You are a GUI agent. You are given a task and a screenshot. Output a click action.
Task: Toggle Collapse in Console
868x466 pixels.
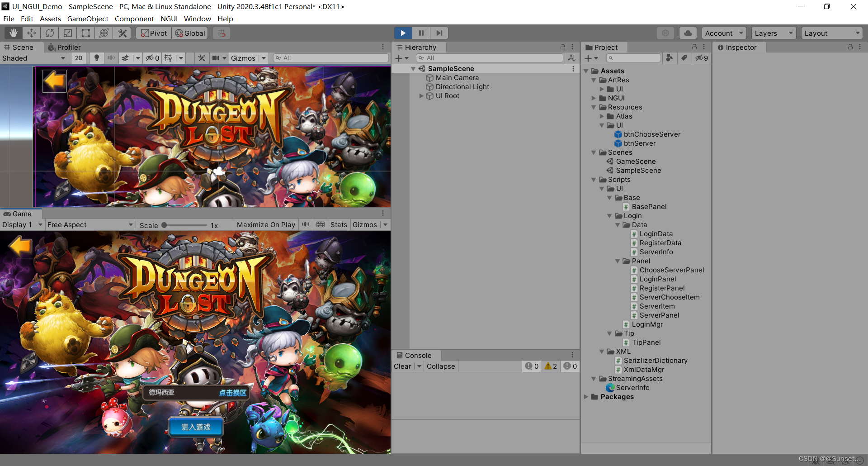441,366
